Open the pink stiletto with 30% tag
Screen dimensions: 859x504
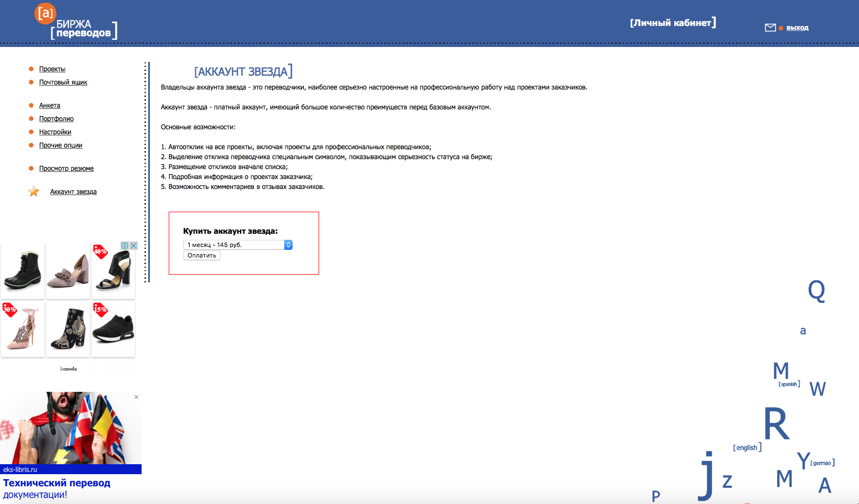point(23,329)
